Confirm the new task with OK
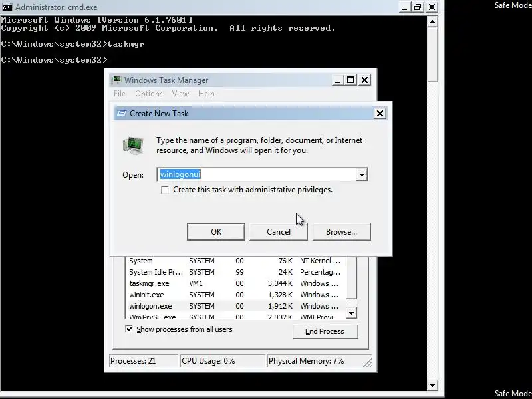 point(215,232)
